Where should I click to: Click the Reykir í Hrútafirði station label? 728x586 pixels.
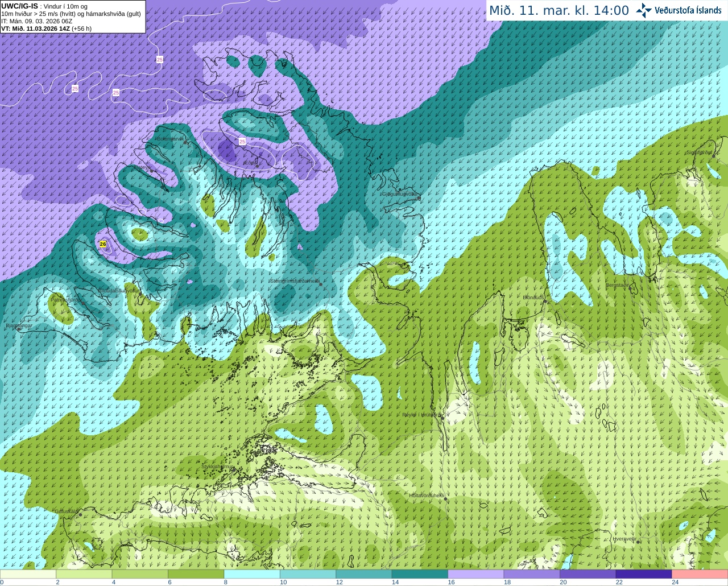pos(421,415)
